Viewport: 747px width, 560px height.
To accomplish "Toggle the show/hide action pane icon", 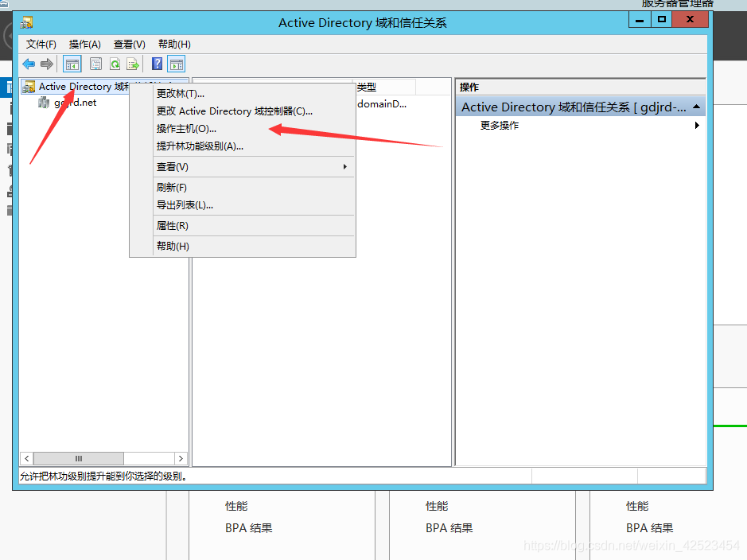I will tap(177, 64).
